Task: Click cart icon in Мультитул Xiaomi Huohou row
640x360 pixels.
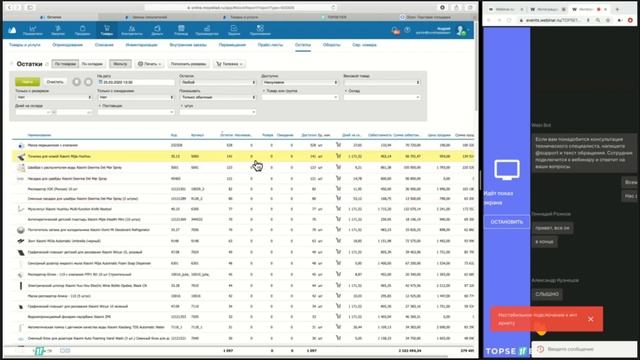Action: click(338, 208)
